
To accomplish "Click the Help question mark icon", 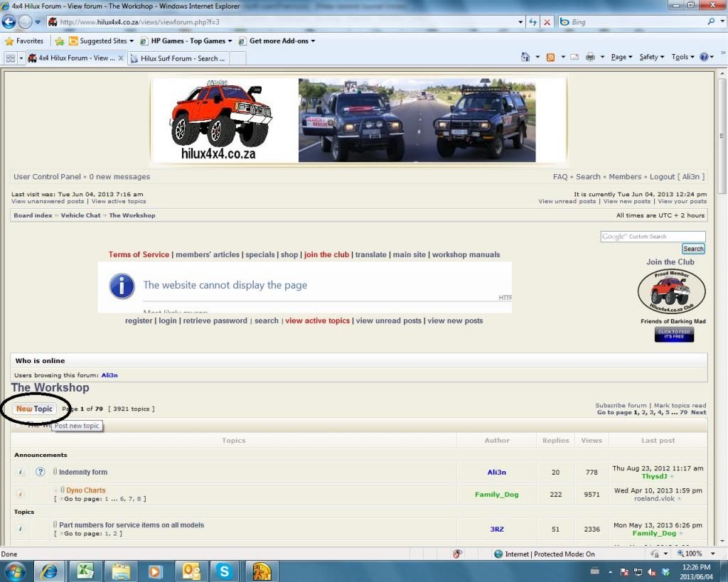I will coord(704,57).
